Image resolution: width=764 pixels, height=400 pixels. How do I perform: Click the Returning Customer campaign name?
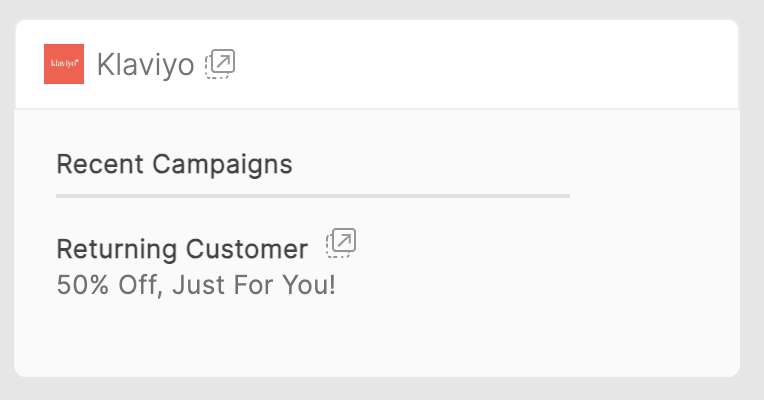[182, 249]
